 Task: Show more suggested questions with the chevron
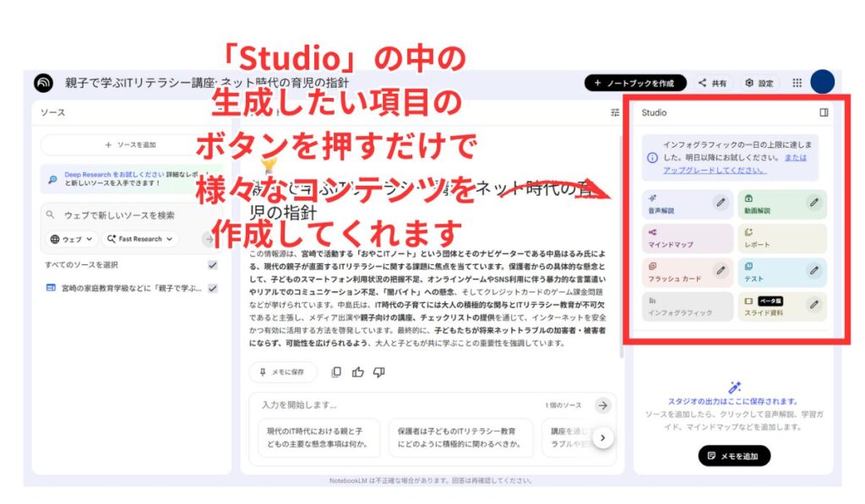coord(602,437)
